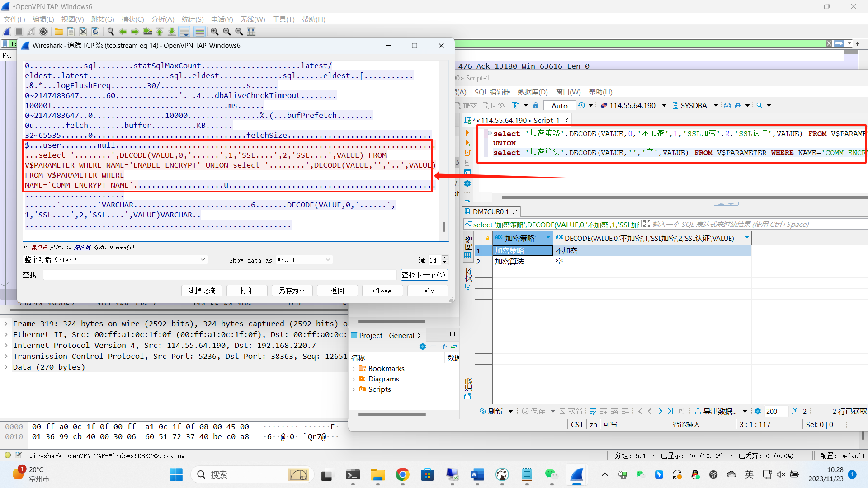
Task: Zoom in Wireshark packet text
Action: (x=215, y=32)
